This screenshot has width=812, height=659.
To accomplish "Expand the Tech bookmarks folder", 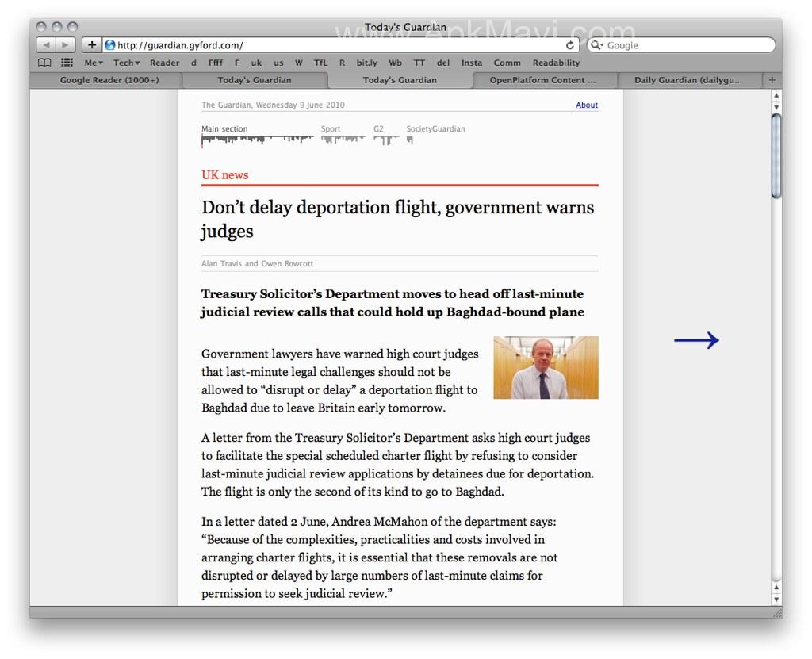I will click(x=126, y=63).
